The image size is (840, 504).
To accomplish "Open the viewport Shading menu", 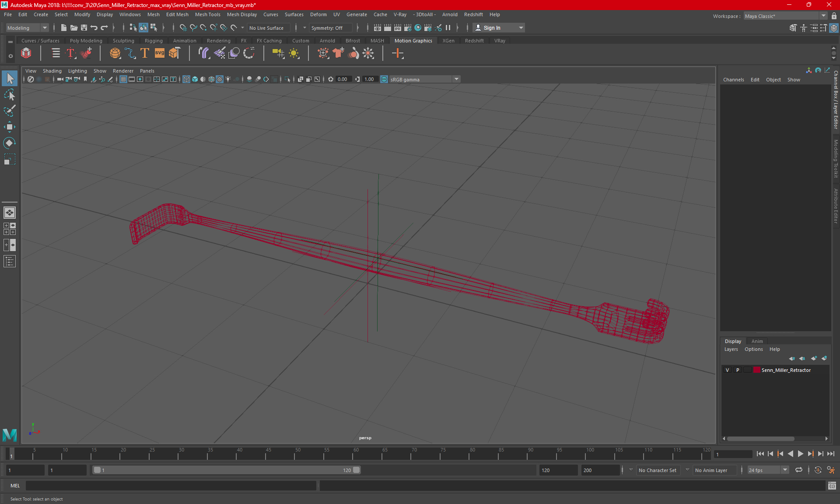I will (52, 71).
